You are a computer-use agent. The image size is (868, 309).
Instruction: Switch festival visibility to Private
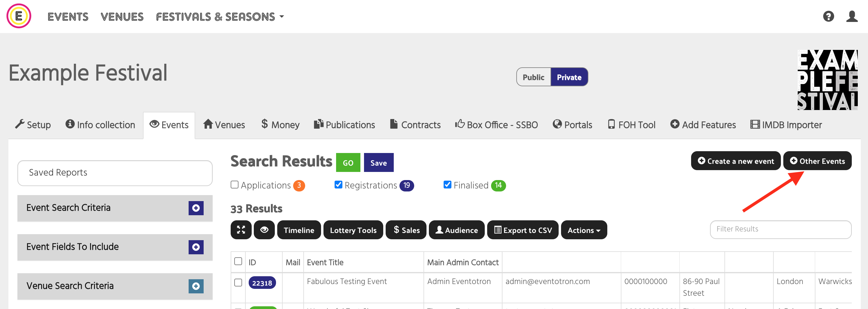569,77
